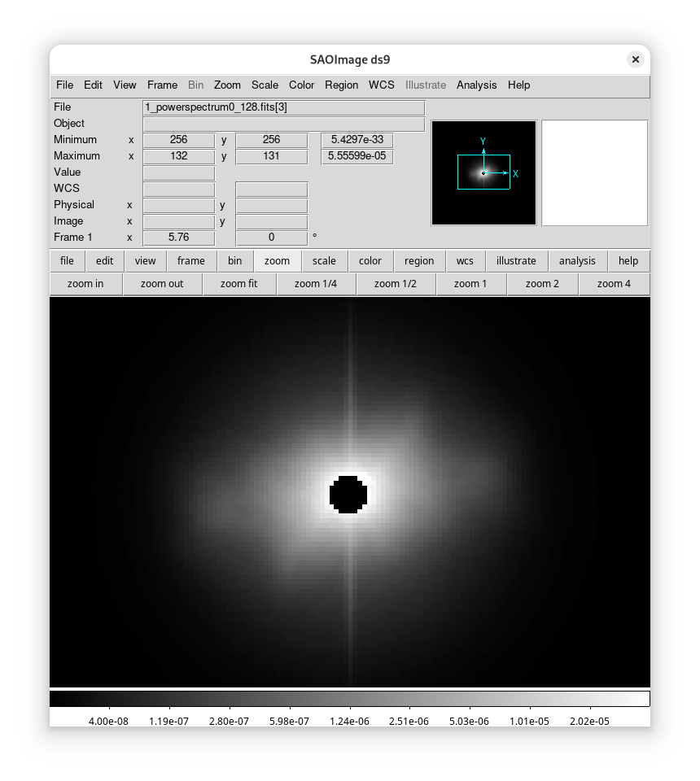Set zoom level to zoom 4
This screenshot has height=781, width=700.
point(614,284)
